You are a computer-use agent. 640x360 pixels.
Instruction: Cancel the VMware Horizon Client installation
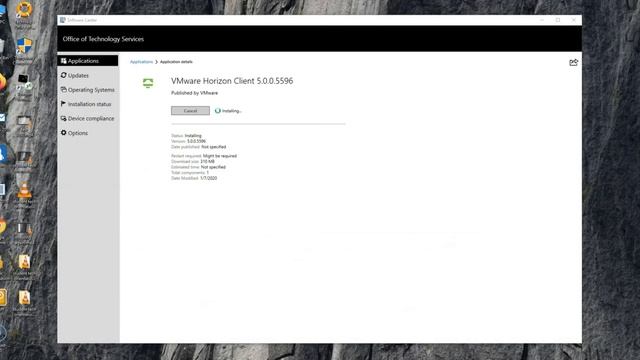(x=190, y=111)
